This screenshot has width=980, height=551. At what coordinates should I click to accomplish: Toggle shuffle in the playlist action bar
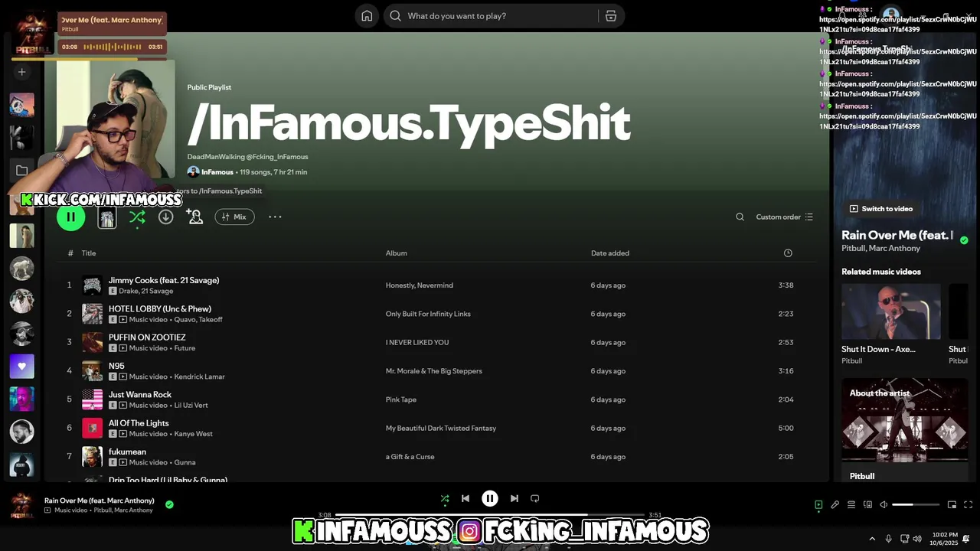pyautogui.click(x=137, y=217)
